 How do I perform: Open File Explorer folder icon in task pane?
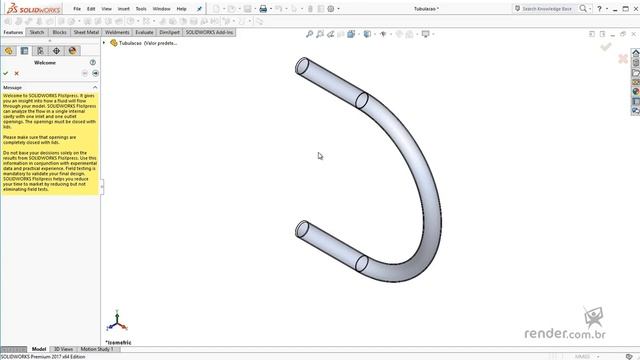tap(636, 73)
